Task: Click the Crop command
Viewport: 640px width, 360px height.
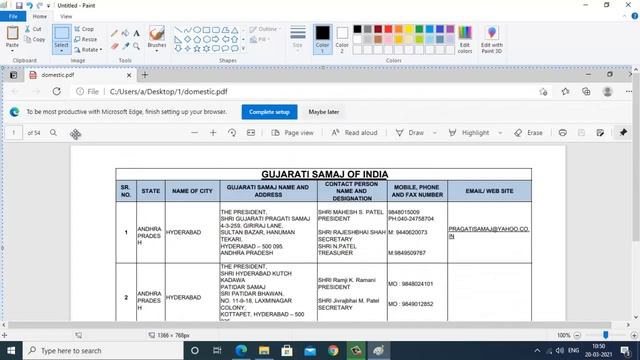Action: tap(84, 29)
